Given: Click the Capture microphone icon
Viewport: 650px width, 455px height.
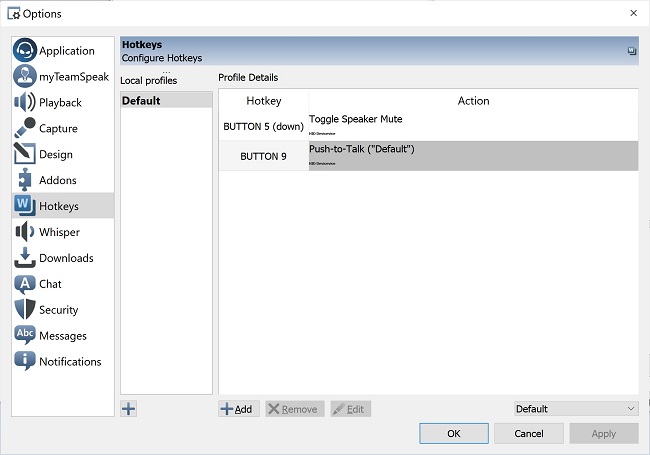Looking at the screenshot, I should 25,129.
